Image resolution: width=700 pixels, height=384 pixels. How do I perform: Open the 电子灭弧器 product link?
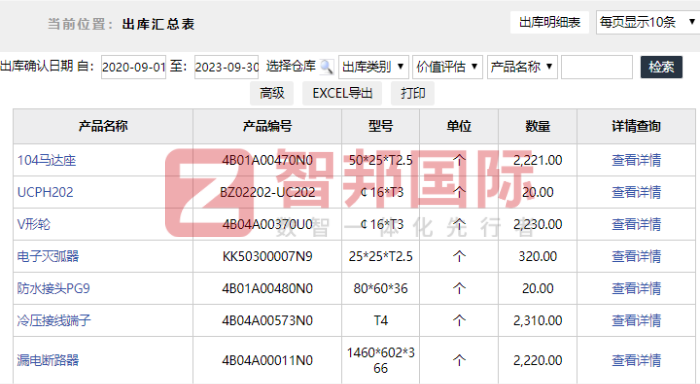(x=48, y=256)
